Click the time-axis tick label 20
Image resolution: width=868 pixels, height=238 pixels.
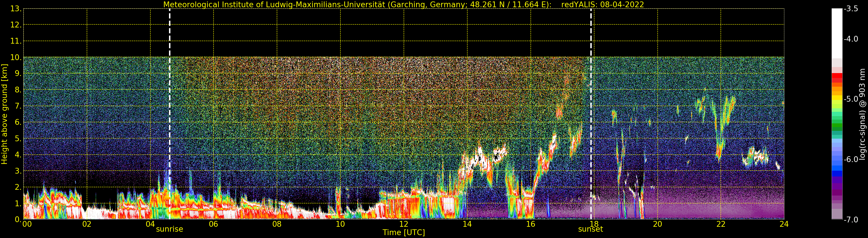657,224
